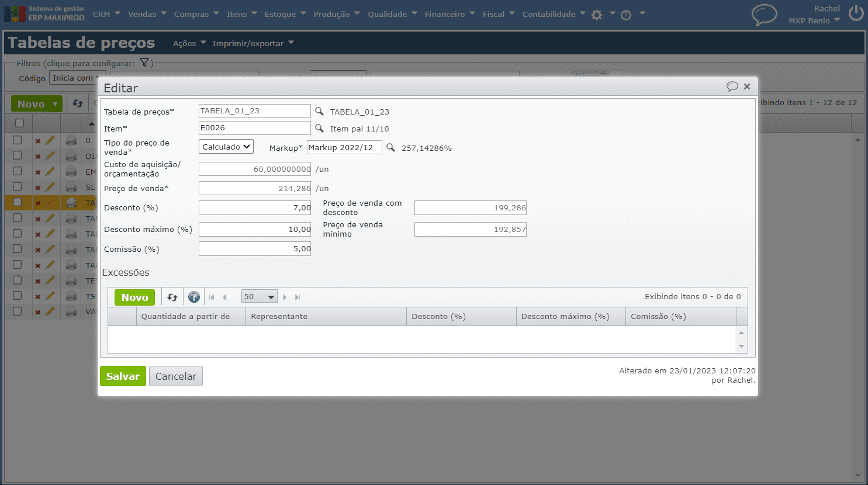Image resolution: width=868 pixels, height=485 pixels.
Task: Open the Compras menu
Action: [196, 14]
